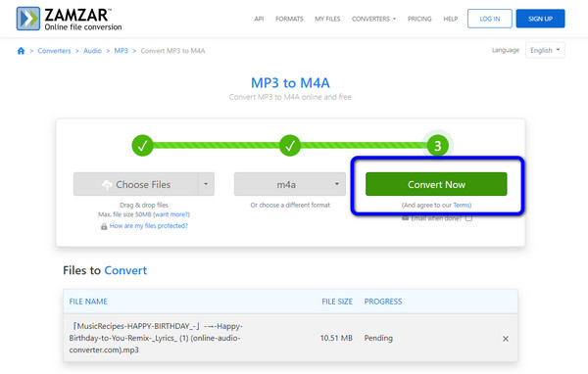Click the Zamzar logo
The height and width of the screenshot is (374, 588).
click(x=69, y=19)
